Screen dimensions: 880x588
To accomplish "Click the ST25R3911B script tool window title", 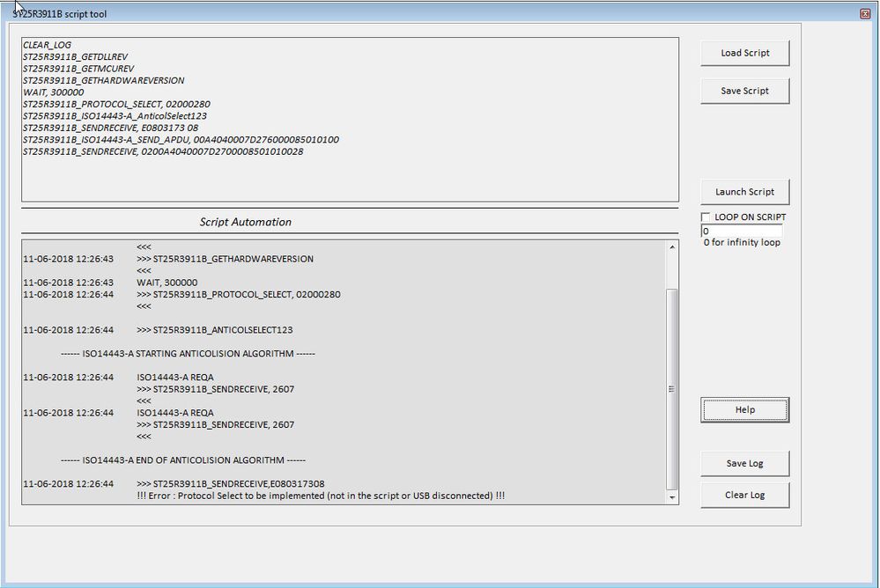I will [x=60, y=14].
